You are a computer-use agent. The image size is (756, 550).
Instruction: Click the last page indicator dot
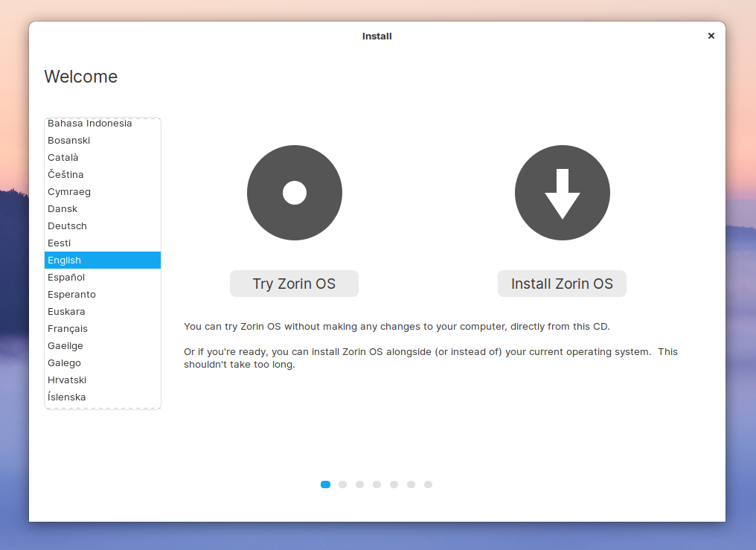point(428,485)
